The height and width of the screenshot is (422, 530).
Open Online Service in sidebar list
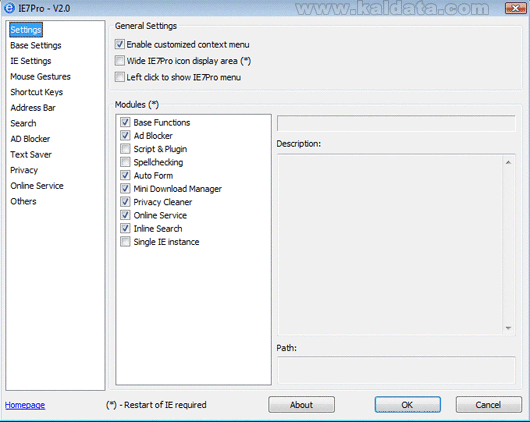37,186
